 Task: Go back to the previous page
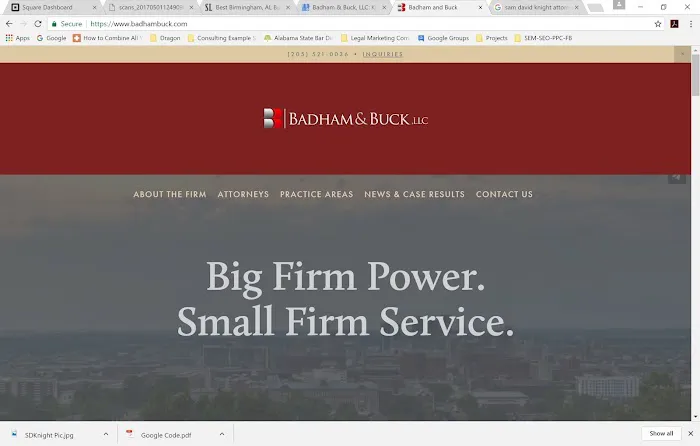click(x=9, y=24)
